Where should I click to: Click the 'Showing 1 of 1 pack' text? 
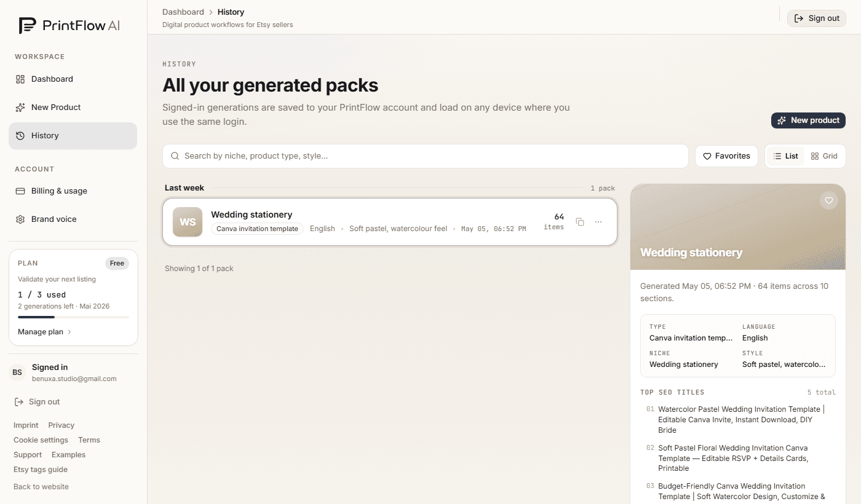(199, 269)
